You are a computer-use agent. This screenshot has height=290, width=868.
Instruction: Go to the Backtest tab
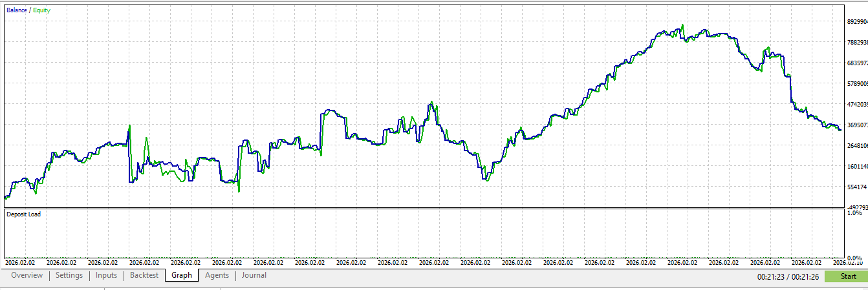click(144, 275)
